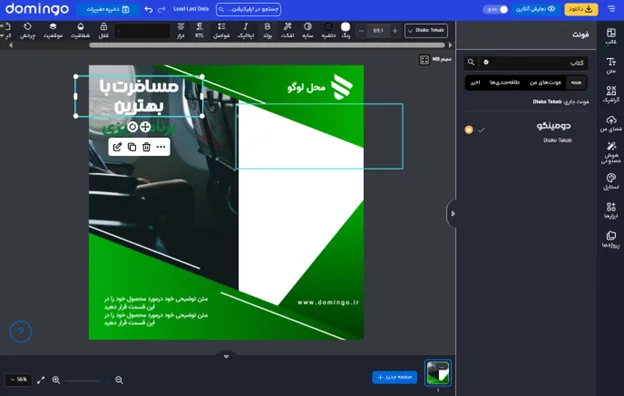
Task: Click the yellow Download (دانلود) button
Action: [x=581, y=9]
